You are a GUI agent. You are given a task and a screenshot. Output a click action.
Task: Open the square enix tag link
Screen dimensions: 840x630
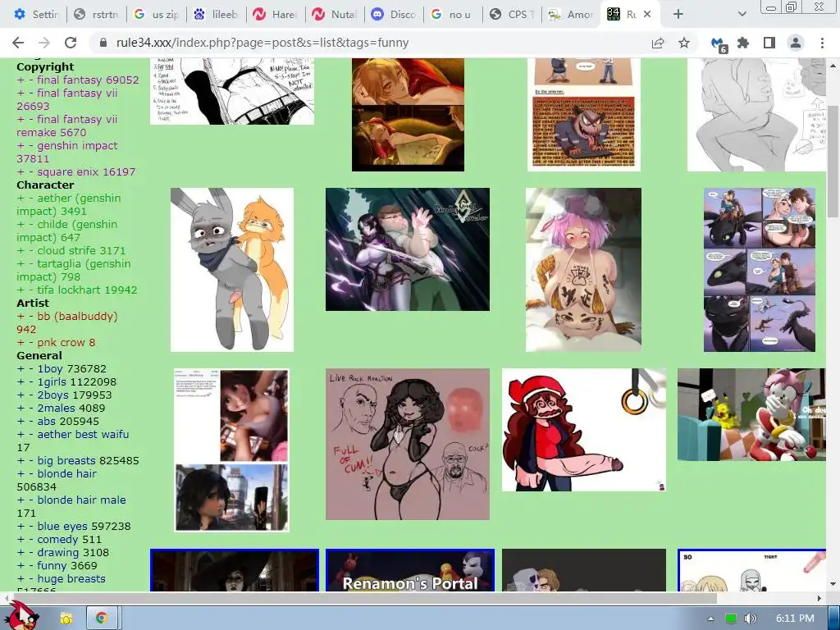tap(67, 172)
